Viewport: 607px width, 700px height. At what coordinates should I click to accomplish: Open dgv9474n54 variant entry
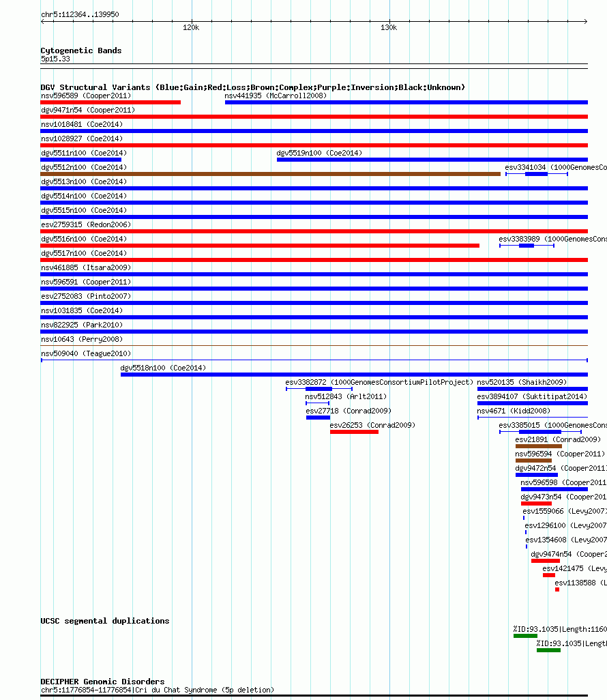tap(569, 553)
